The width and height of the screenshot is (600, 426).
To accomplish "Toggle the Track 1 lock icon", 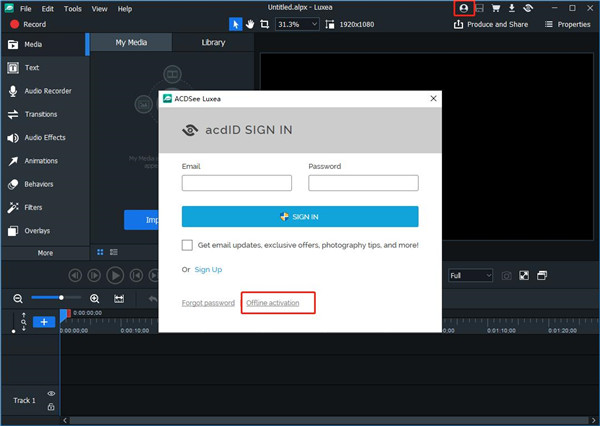I will pos(51,407).
